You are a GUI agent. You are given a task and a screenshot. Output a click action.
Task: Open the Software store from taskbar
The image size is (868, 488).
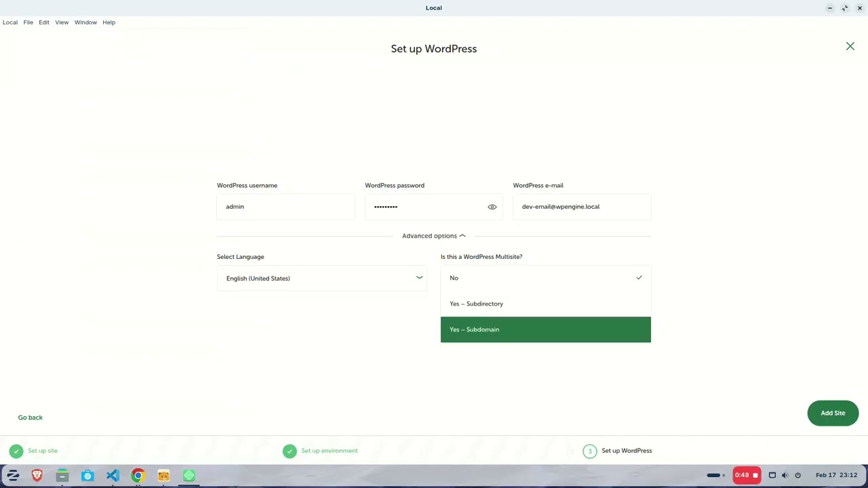point(87,475)
